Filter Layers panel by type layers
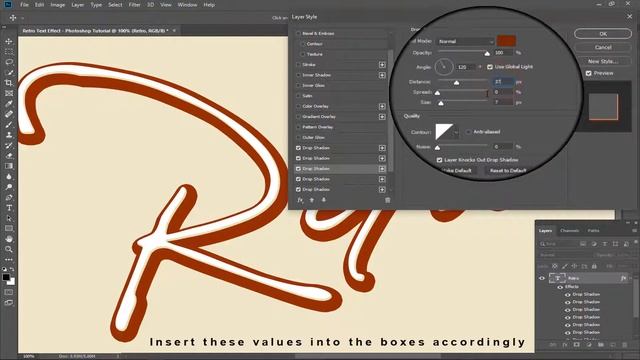This screenshot has height=360, width=640. pyautogui.click(x=604, y=244)
